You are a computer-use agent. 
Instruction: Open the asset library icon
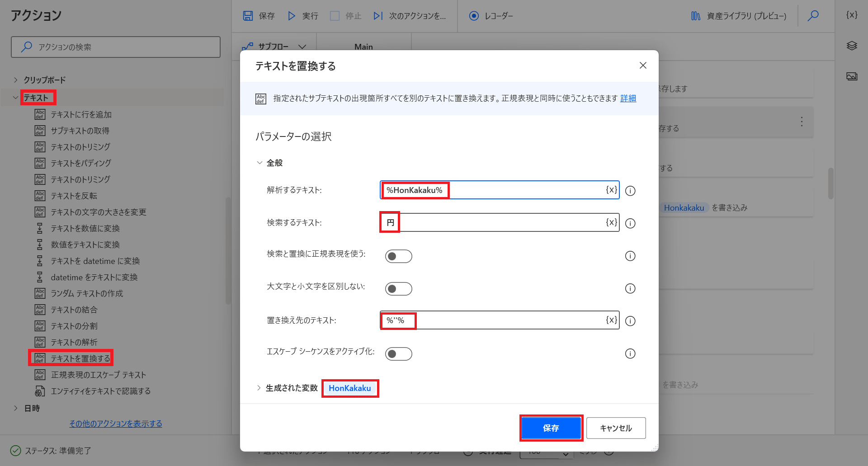click(x=696, y=16)
